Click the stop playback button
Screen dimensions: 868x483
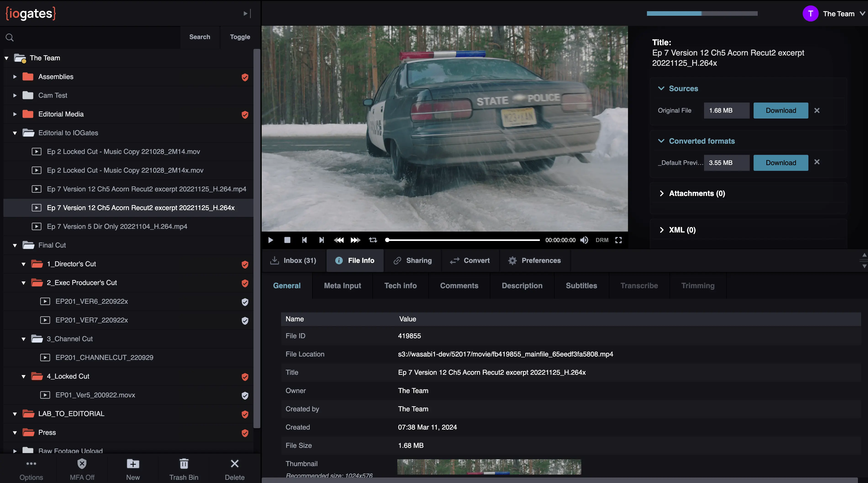287,240
